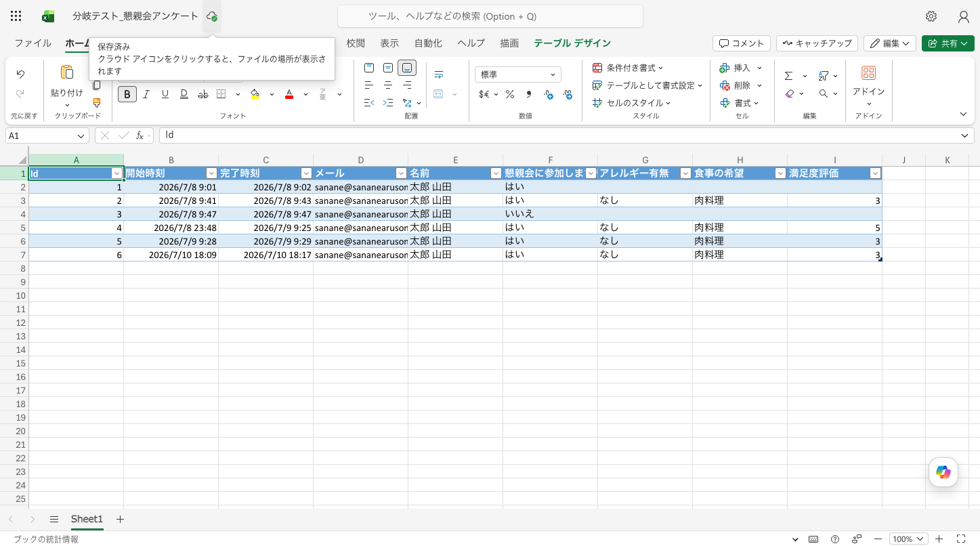Open filter dropdown on 開始時刻 column

point(212,173)
